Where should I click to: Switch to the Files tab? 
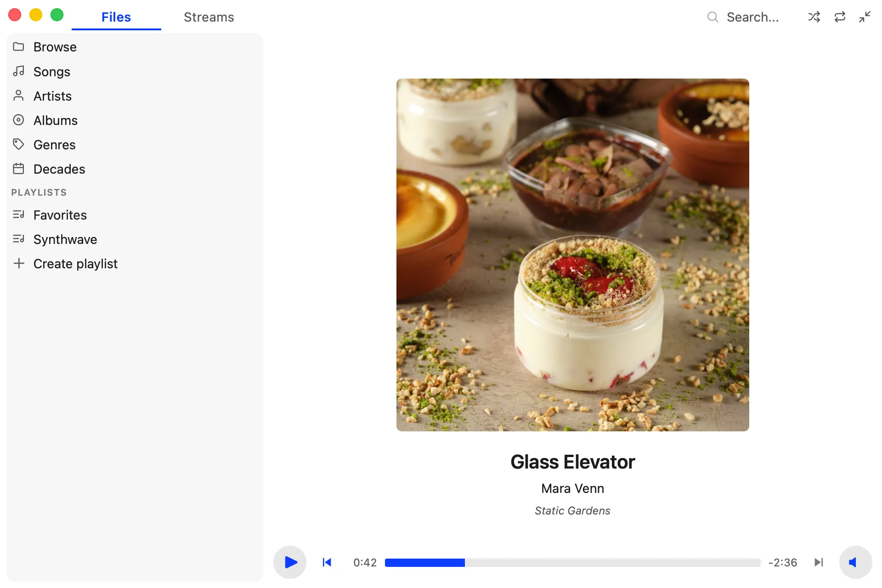pyautogui.click(x=116, y=17)
